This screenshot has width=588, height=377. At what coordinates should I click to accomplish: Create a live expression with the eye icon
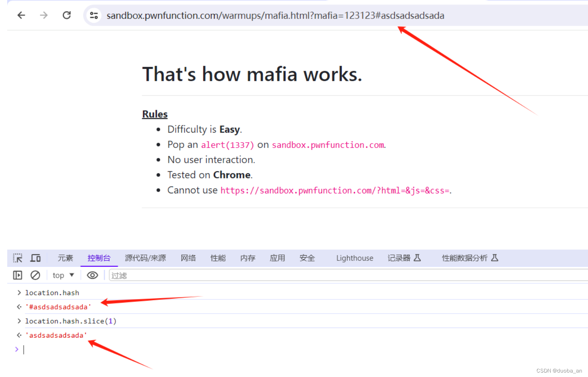[92, 275]
